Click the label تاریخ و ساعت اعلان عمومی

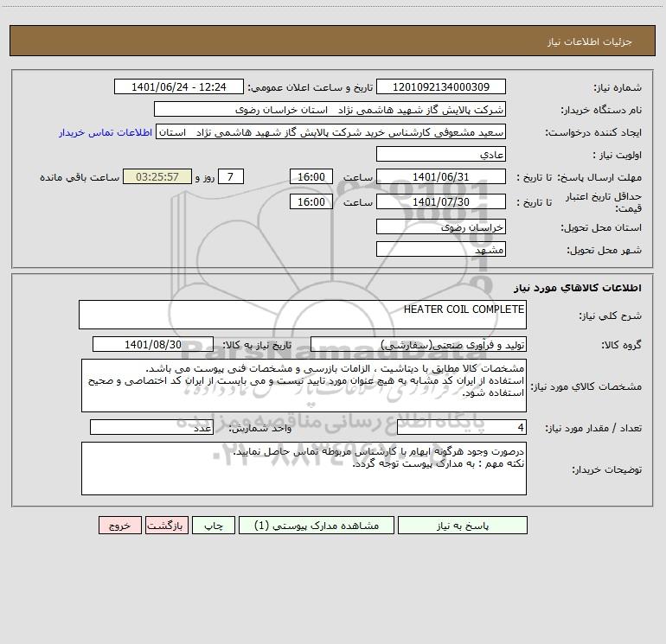click(x=310, y=87)
